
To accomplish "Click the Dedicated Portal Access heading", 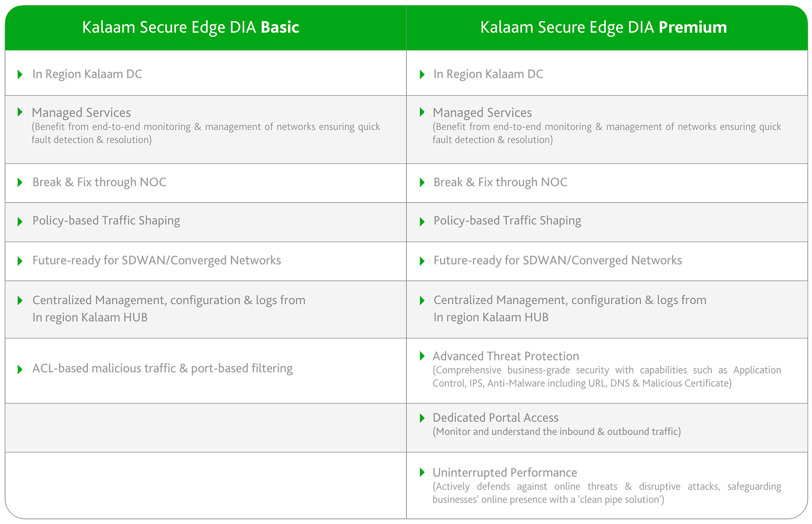I will pyautogui.click(x=495, y=418).
